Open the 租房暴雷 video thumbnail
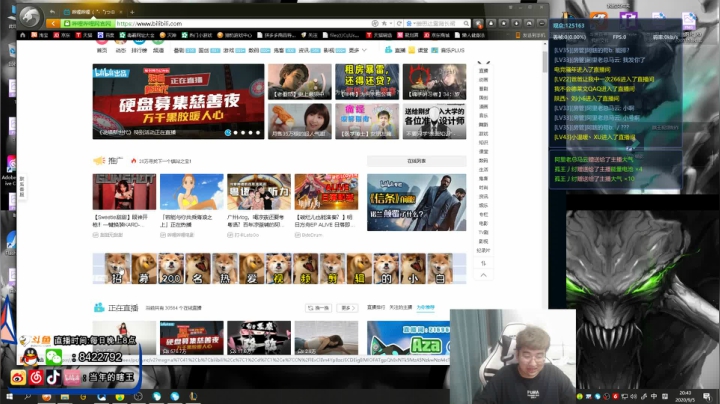The image size is (720, 404). [x=367, y=82]
